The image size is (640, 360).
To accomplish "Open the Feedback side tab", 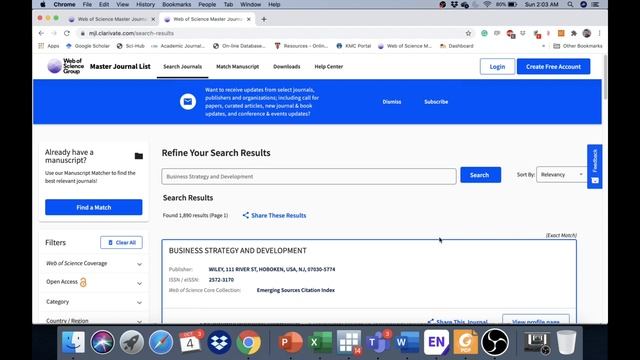I will (595, 167).
